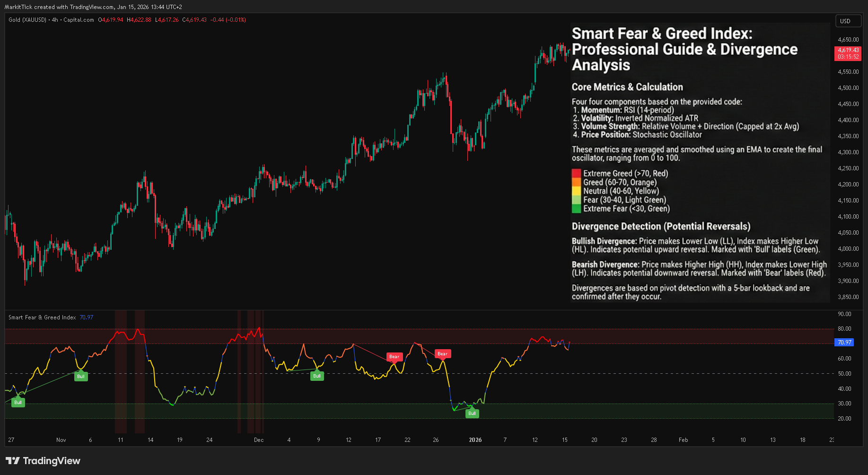Screen dimensions: 868x475
Task: Open the USD currency selector
Action: (848, 21)
